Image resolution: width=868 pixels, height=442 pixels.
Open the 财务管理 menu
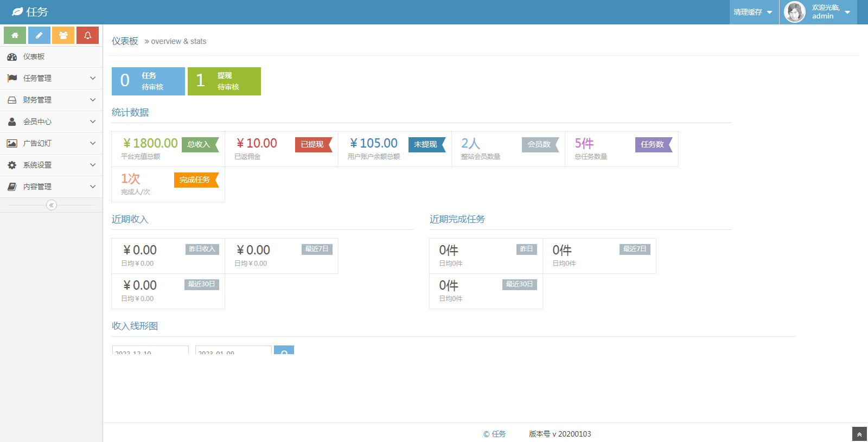pyautogui.click(x=51, y=100)
